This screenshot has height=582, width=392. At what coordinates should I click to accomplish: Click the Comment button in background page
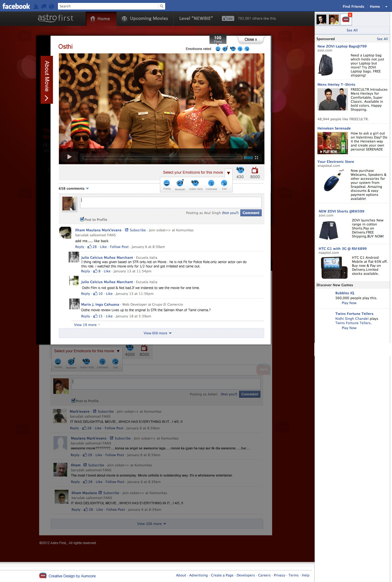250,394
